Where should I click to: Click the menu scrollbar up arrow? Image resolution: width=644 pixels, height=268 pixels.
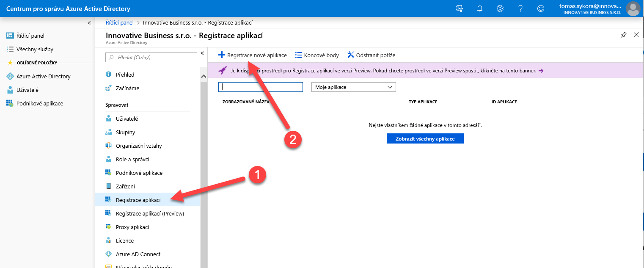[204, 77]
